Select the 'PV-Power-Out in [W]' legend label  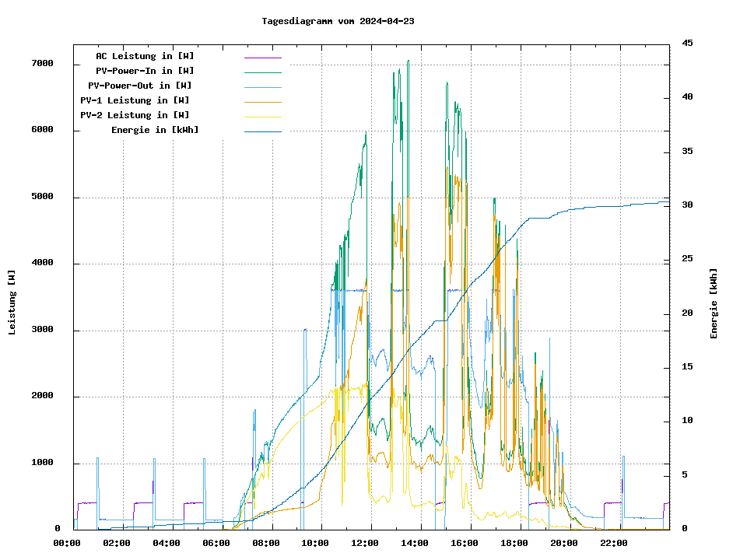point(139,86)
